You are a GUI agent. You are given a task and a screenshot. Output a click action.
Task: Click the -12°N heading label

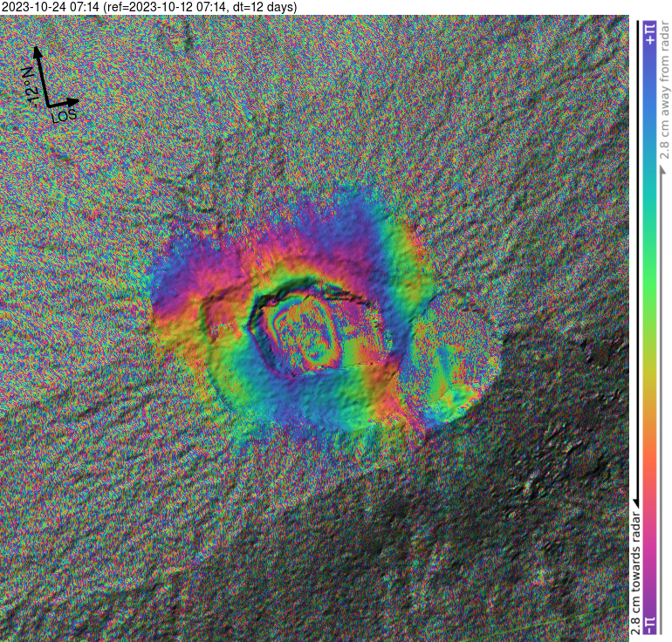(x=31, y=87)
